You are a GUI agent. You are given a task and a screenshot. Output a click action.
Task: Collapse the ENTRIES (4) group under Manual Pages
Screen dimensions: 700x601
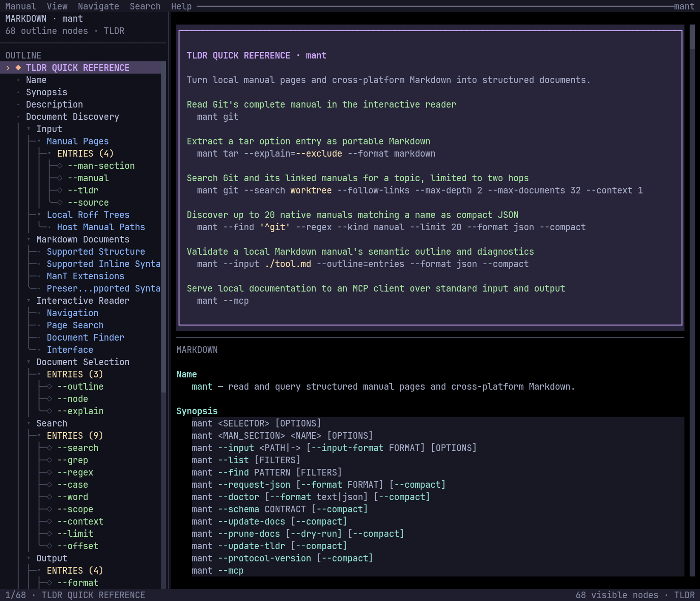click(49, 153)
